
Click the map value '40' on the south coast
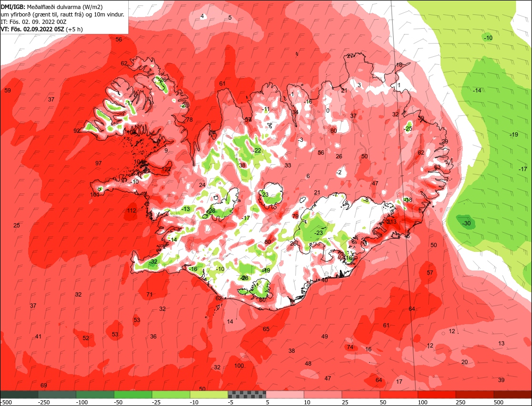click(x=325, y=280)
